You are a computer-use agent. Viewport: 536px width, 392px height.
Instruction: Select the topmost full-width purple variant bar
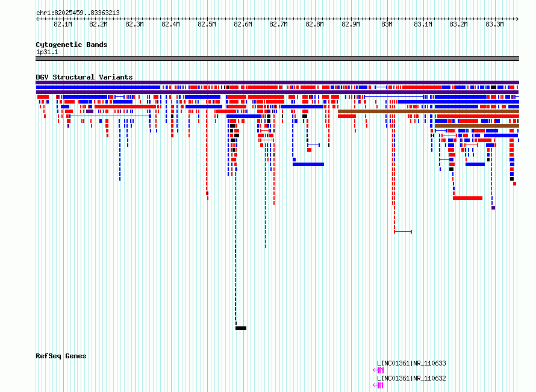point(277,82)
